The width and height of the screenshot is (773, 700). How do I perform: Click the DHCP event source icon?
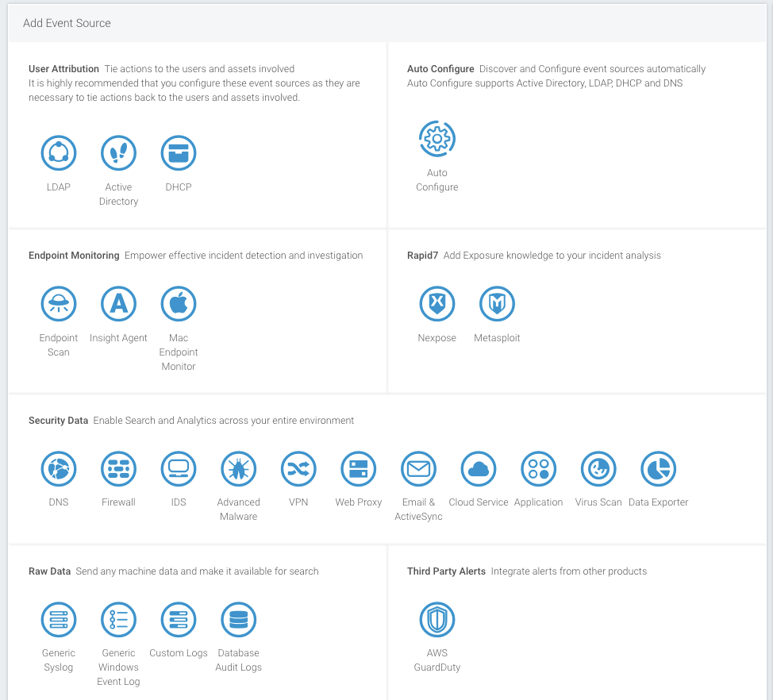(179, 153)
